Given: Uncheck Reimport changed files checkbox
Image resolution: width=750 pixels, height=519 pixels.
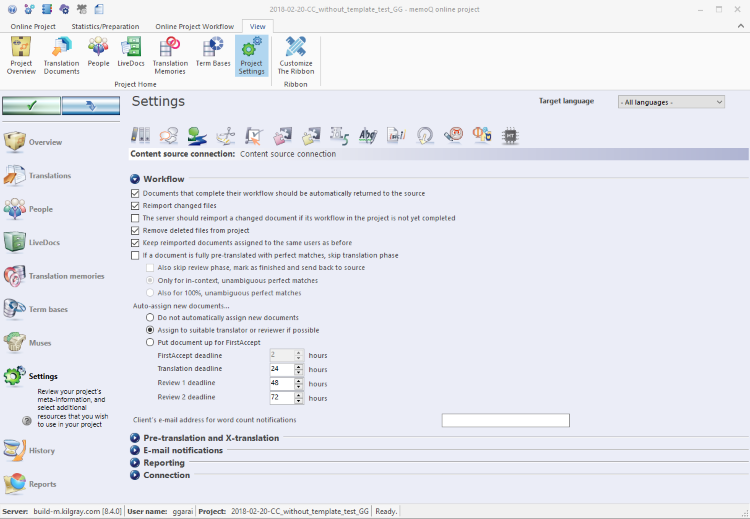Looking at the screenshot, I should click(x=135, y=205).
